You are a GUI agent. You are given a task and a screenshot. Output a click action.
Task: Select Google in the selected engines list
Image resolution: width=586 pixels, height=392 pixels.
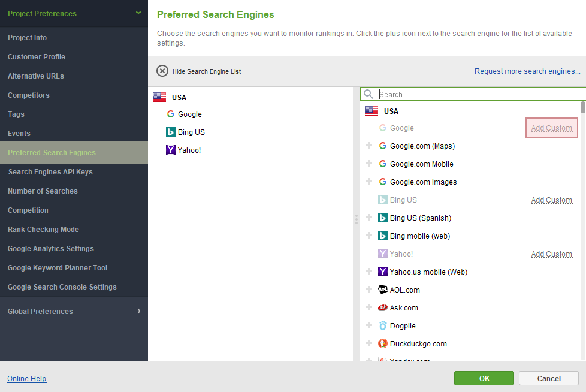(x=190, y=114)
